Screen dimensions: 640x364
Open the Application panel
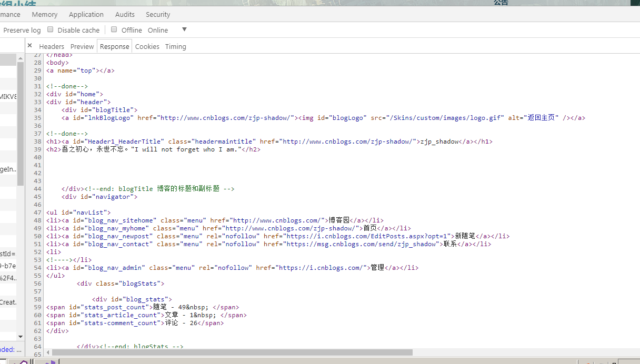click(86, 14)
